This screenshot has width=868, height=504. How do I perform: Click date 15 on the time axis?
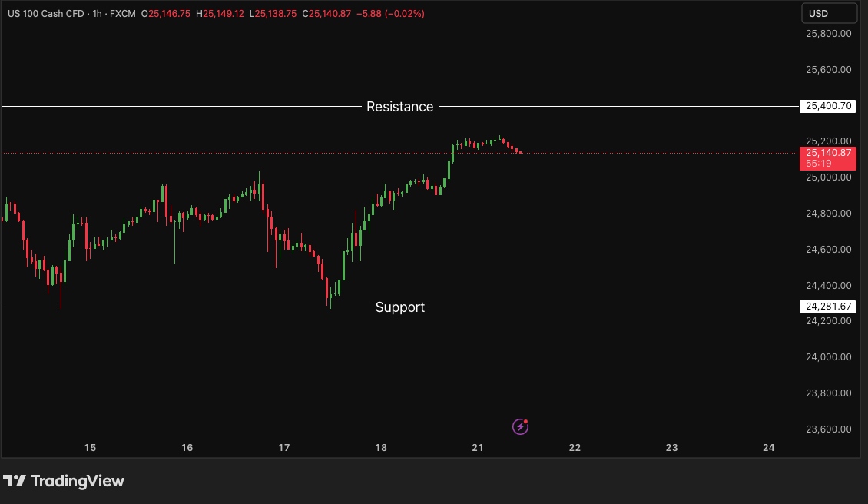(x=90, y=448)
